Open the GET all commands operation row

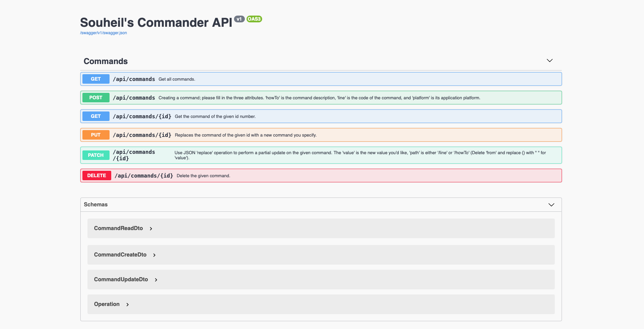coord(305,79)
